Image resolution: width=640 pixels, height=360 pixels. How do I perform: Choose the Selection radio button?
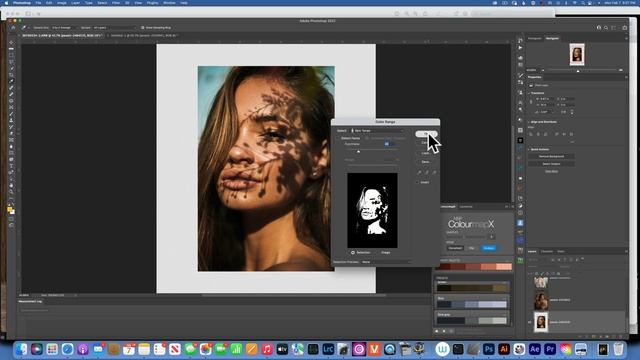[x=353, y=253]
